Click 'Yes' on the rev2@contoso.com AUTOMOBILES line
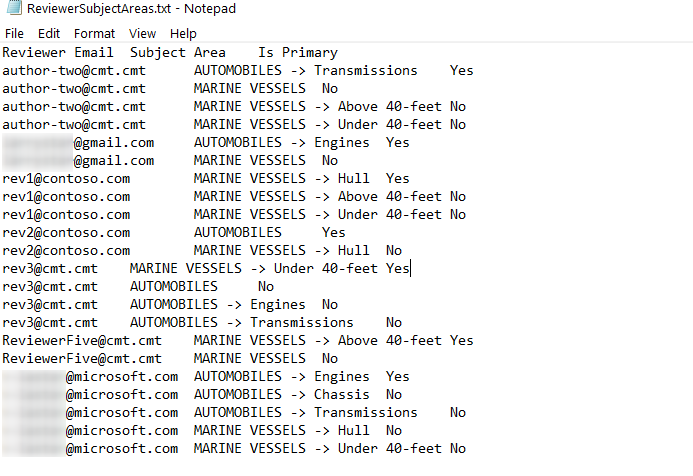This screenshot has width=693, height=476. coord(333,232)
